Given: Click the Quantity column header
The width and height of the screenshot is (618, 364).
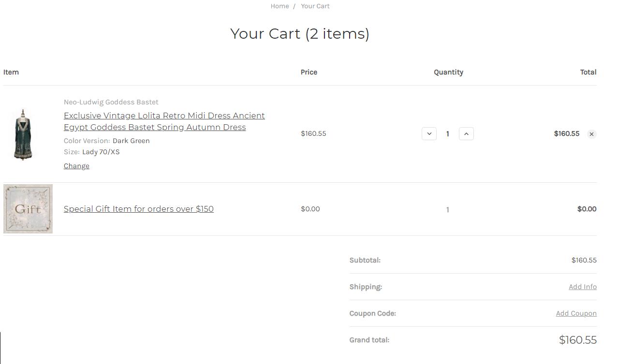Looking at the screenshot, I should (x=448, y=72).
